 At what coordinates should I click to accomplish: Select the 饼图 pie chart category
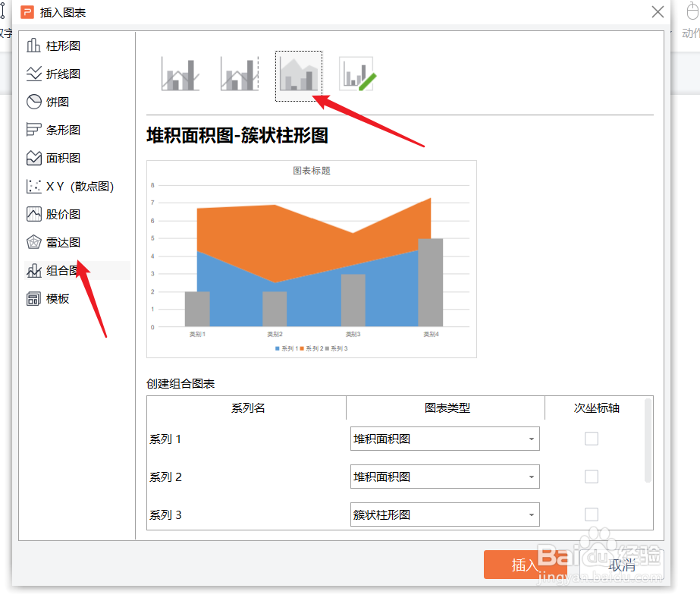[x=77, y=102]
